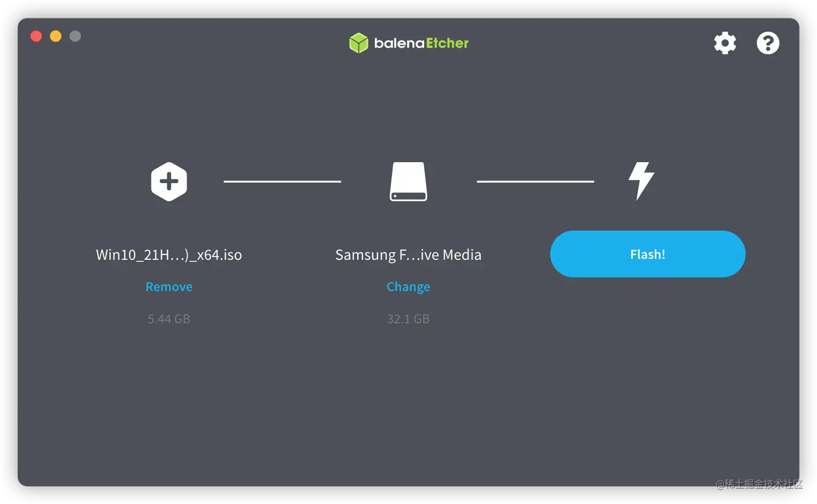Click the 32.1 GB drive size label
817x504 pixels.
408,319
